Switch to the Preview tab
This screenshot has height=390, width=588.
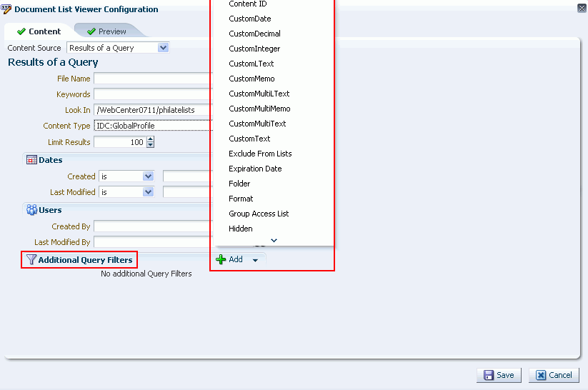pyautogui.click(x=106, y=31)
